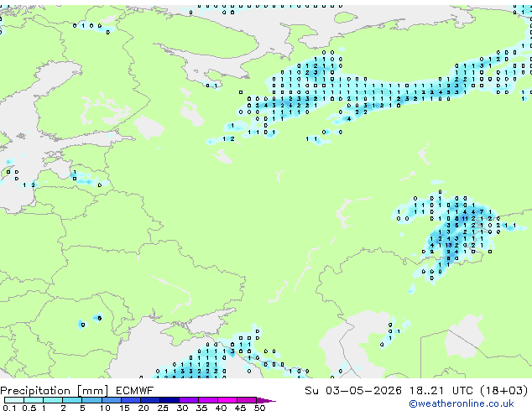Click the '50' legend scale label
Image resolution: width=532 pixels, height=411 pixels.
click(x=259, y=408)
